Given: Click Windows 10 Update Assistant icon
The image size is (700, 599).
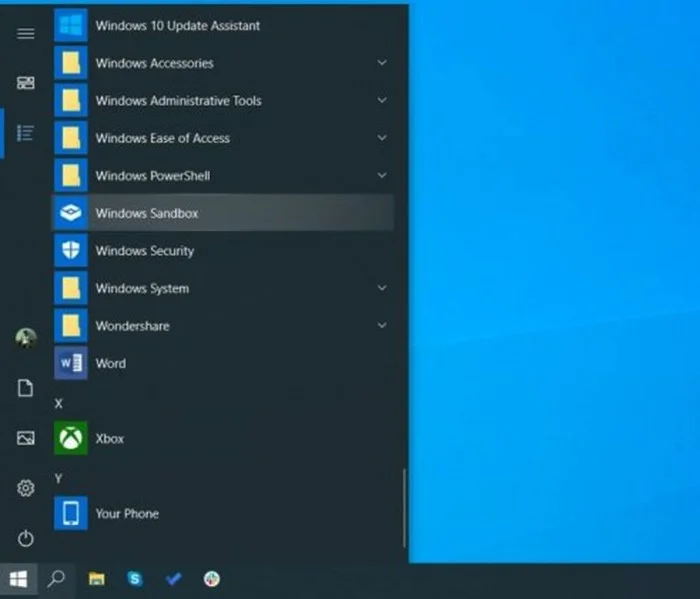Looking at the screenshot, I should coord(71,25).
